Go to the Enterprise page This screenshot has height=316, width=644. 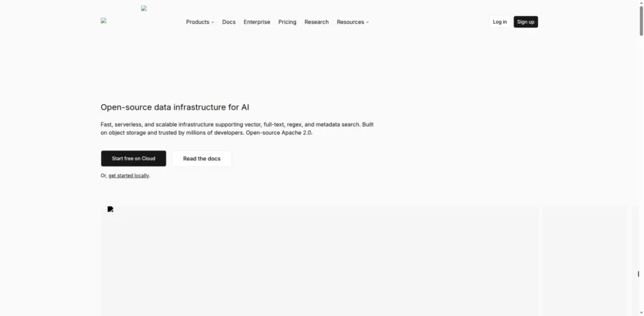tap(257, 22)
